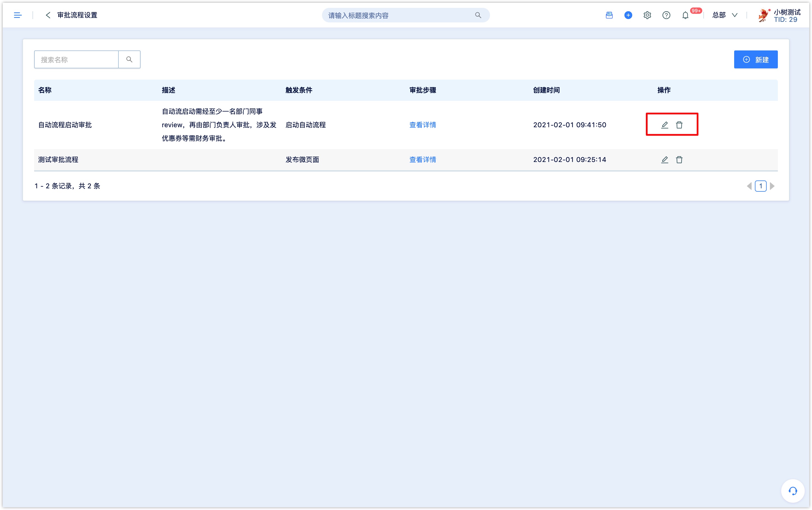
Task: Select the 测试审批流程 name cell
Action: pos(58,159)
